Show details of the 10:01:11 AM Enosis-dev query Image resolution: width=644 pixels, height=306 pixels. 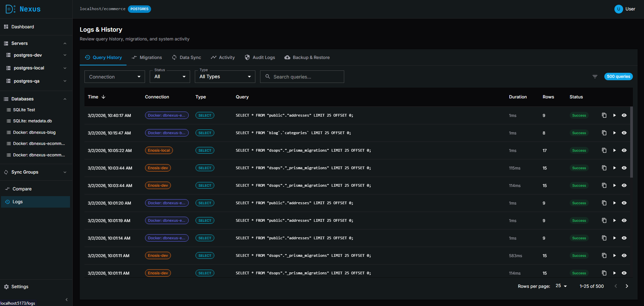624,255
